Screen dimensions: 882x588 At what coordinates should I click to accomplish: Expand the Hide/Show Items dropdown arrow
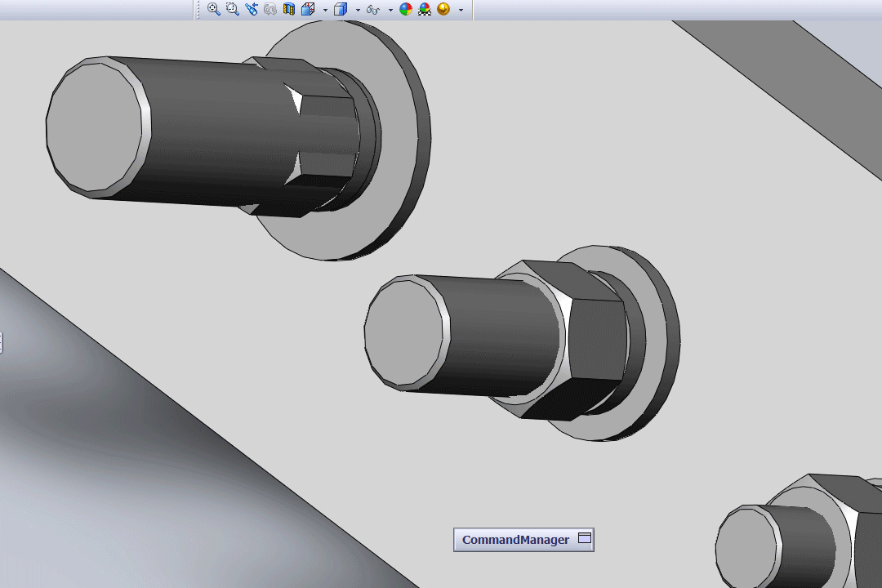point(390,10)
